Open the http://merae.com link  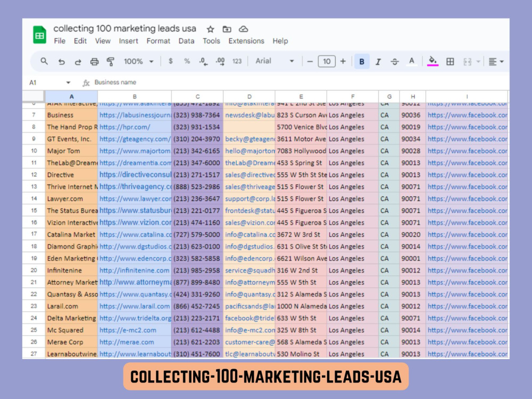click(127, 342)
